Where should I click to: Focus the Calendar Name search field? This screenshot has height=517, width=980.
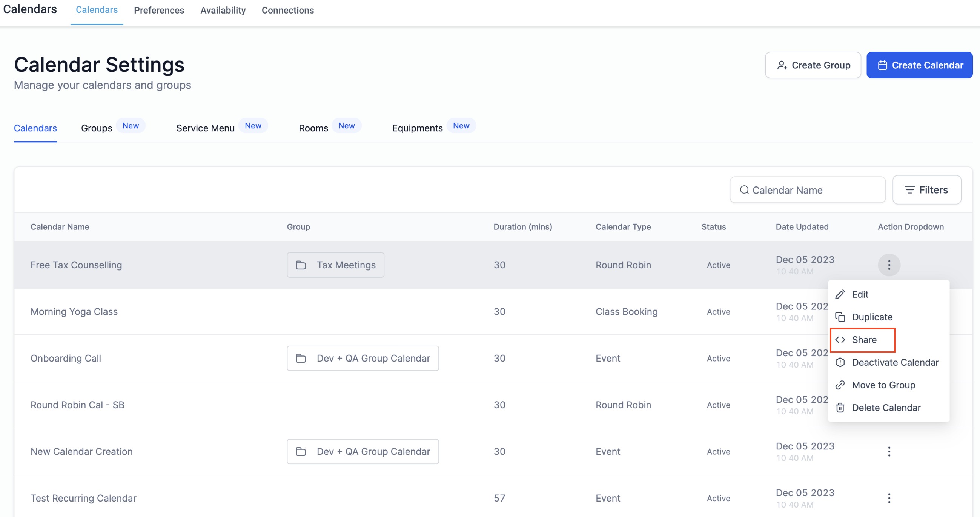coord(814,190)
